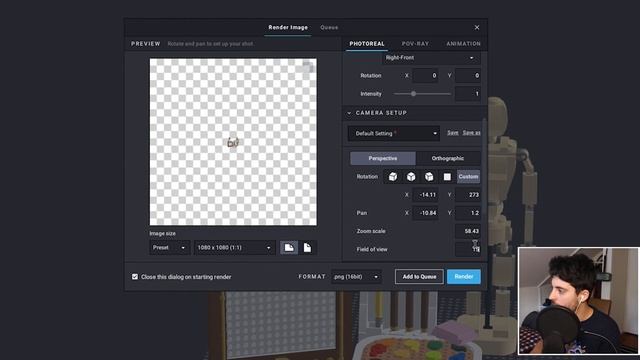
Task: Close the Render Image dialog
Action: coord(477,27)
